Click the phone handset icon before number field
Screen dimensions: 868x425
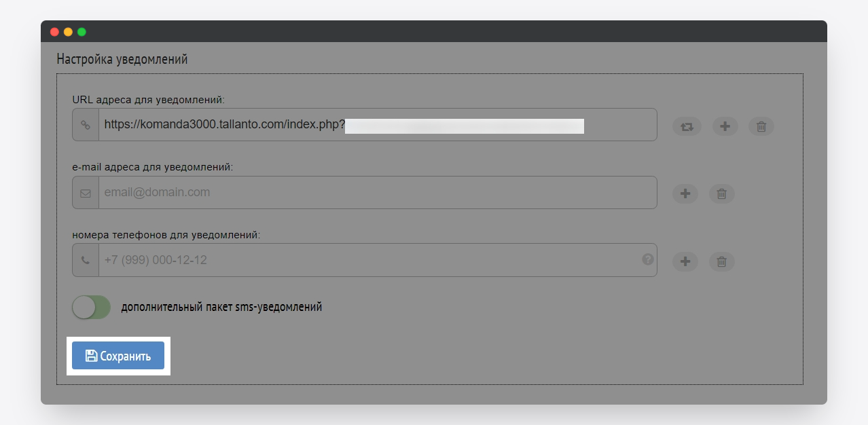(86, 260)
